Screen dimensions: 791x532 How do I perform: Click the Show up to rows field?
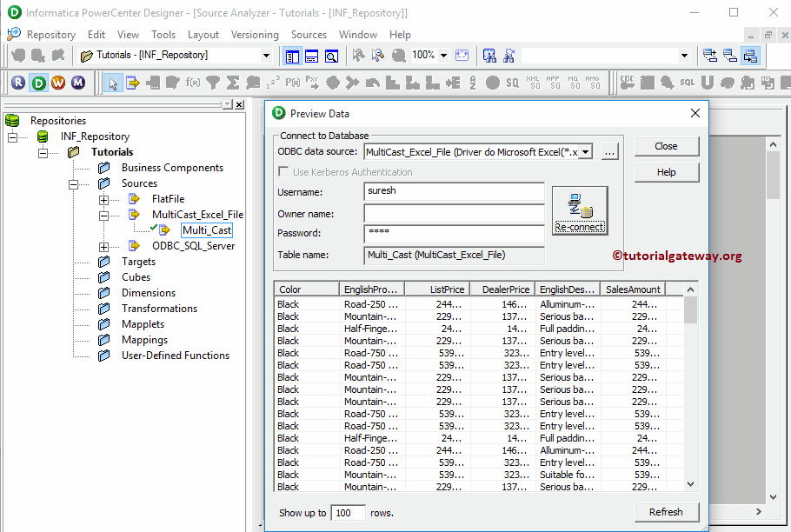click(348, 513)
